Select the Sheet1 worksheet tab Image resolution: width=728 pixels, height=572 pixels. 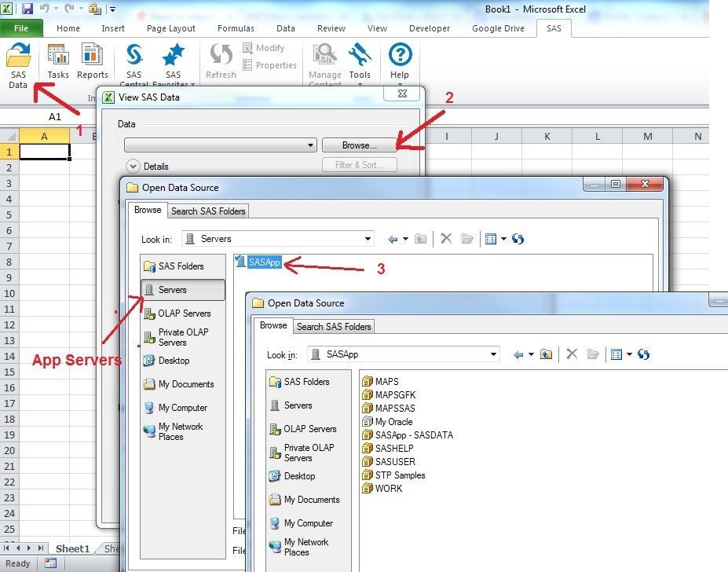click(x=72, y=548)
